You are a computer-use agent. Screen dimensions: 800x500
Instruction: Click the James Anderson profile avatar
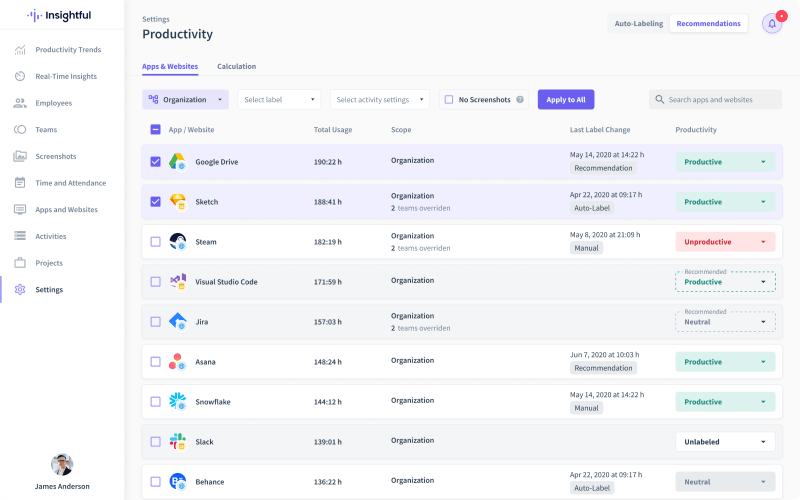point(62,464)
